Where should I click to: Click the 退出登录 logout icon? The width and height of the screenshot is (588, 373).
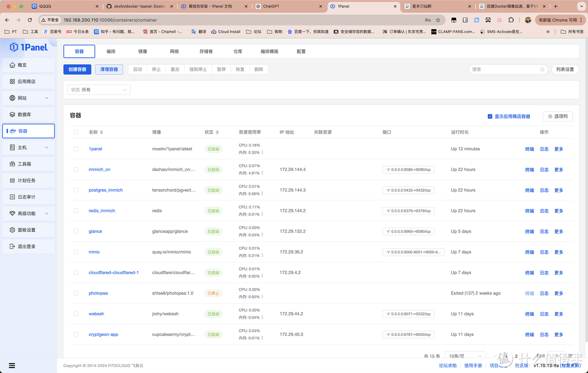tap(13, 247)
